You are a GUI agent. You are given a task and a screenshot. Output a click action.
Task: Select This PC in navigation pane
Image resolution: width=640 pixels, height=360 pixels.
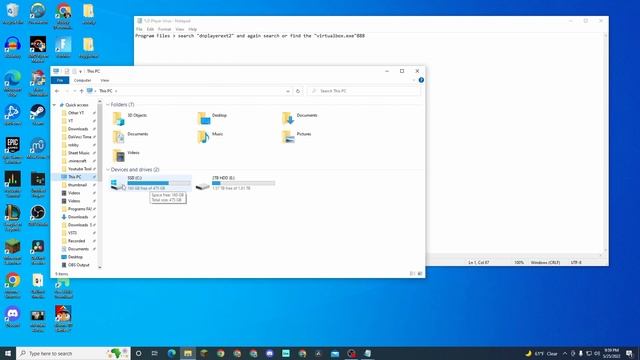[74, 177]
